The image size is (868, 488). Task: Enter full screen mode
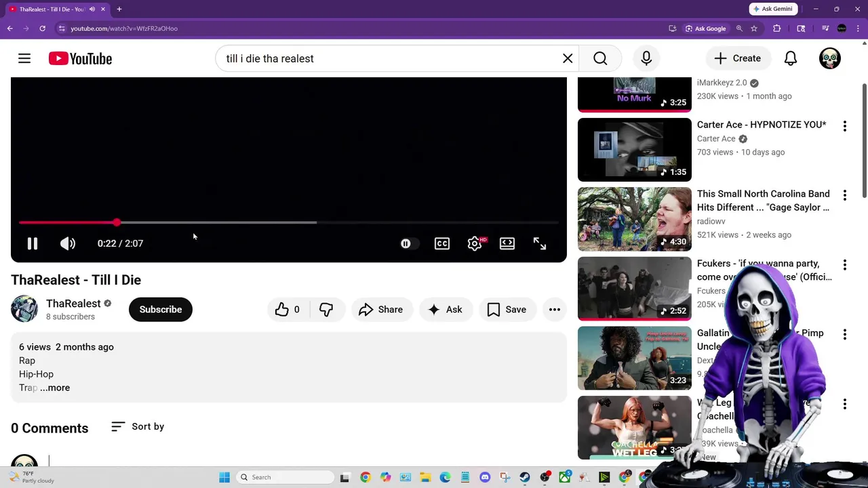(x=540, y=243)
